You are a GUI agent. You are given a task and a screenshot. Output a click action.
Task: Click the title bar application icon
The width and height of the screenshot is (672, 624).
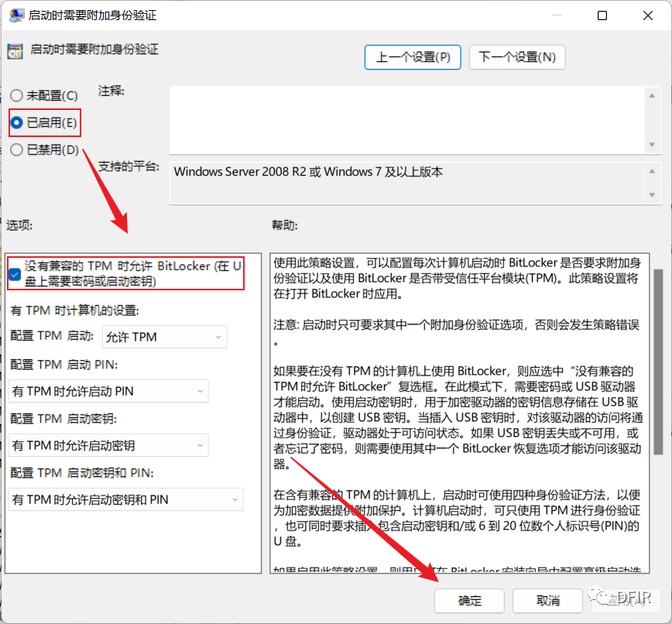[17, 15]
